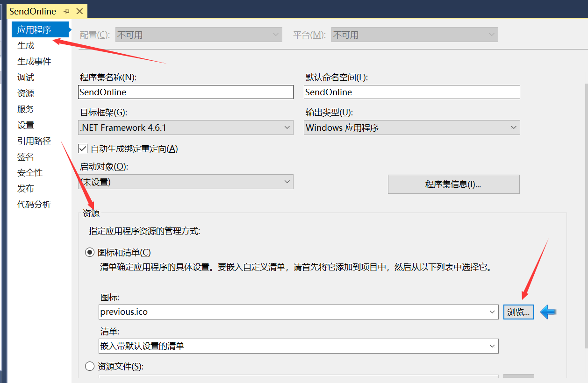Select the 图标和清单 radio option
This screenshot has height=383, width=588.
89,253
